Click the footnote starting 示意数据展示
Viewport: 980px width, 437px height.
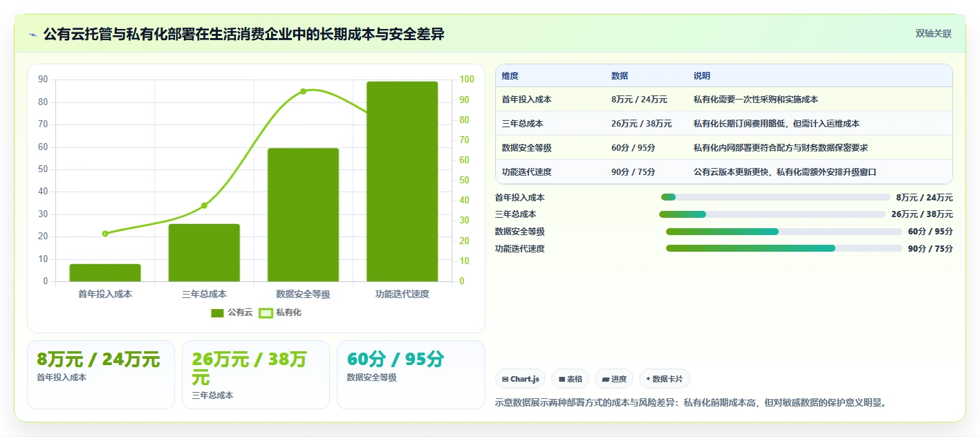(x=691, y=402)
